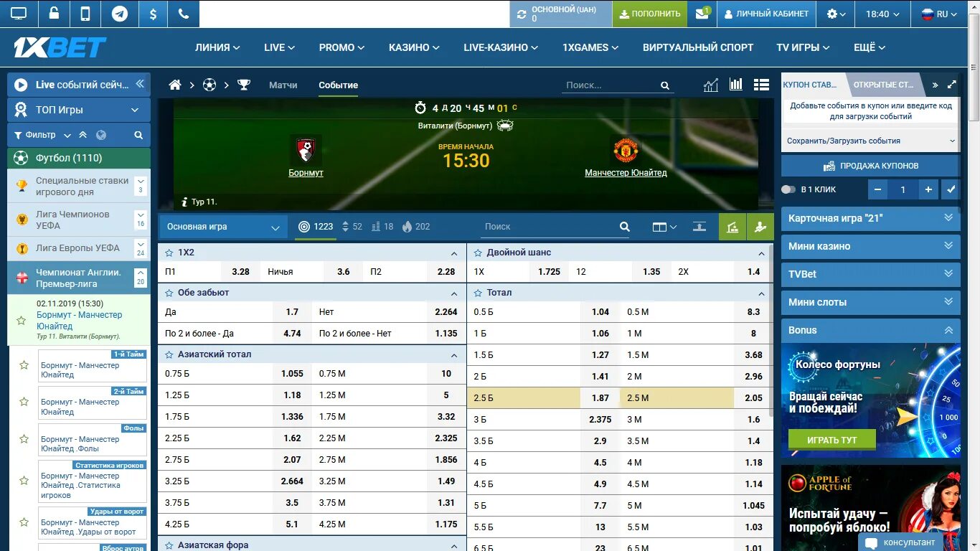Star the Фолы Борнмут entry

point(24,438)
